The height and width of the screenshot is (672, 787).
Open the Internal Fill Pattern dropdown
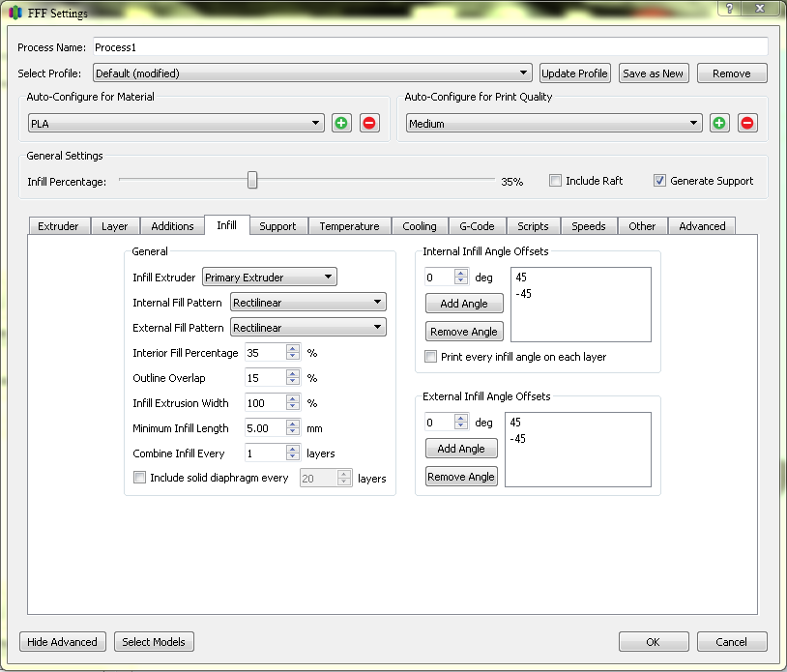pos(308,303)
